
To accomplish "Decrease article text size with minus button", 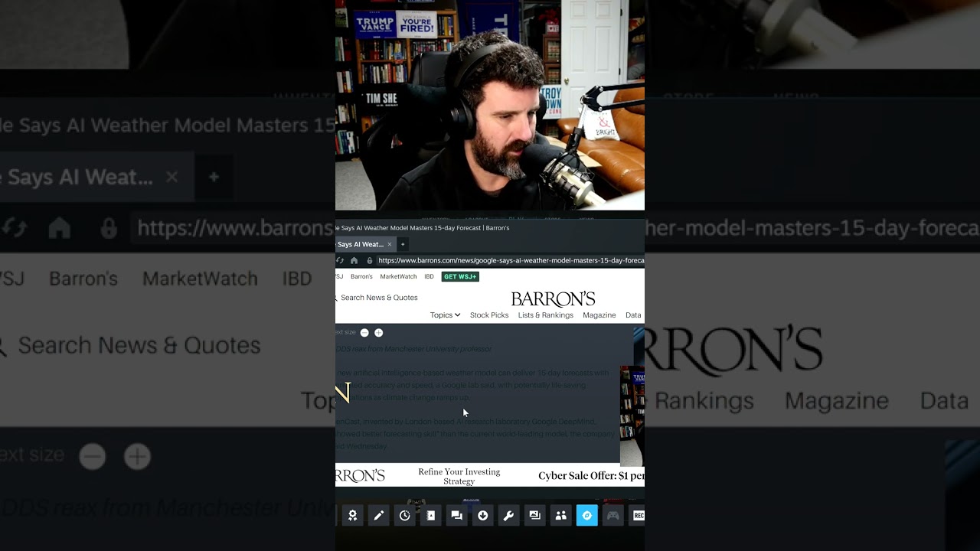I will pos(364,333).
